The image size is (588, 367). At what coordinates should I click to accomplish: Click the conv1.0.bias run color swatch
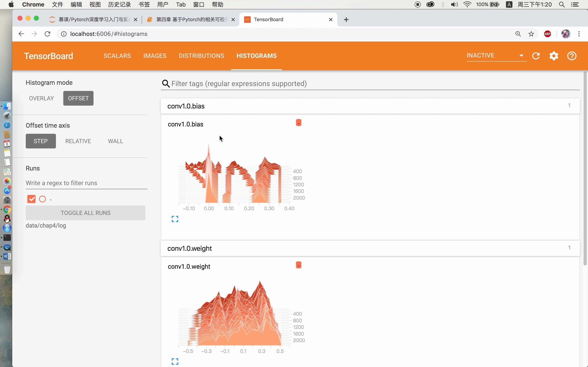[x=299, y=123]
